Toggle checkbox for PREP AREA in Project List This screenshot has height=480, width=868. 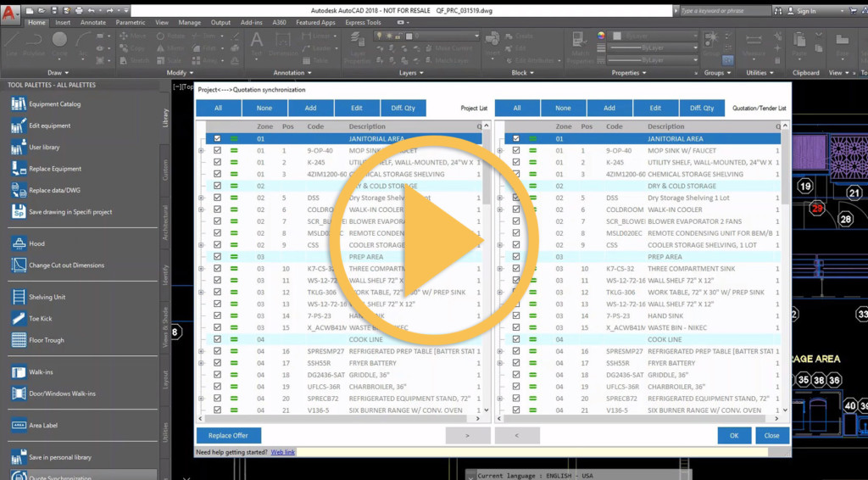point(217,257)
